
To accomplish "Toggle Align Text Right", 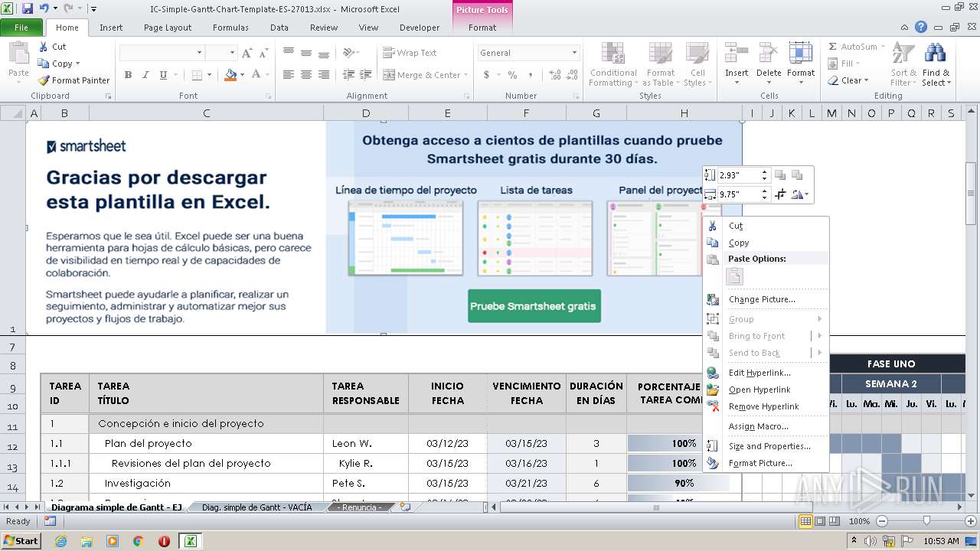I will point(324,75).
